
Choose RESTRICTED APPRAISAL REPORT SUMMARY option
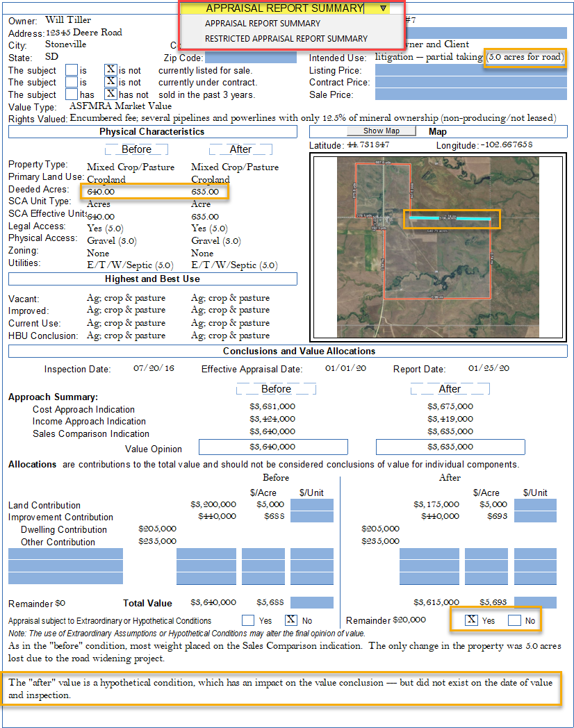pyautogui.click(x=286, y=39)
